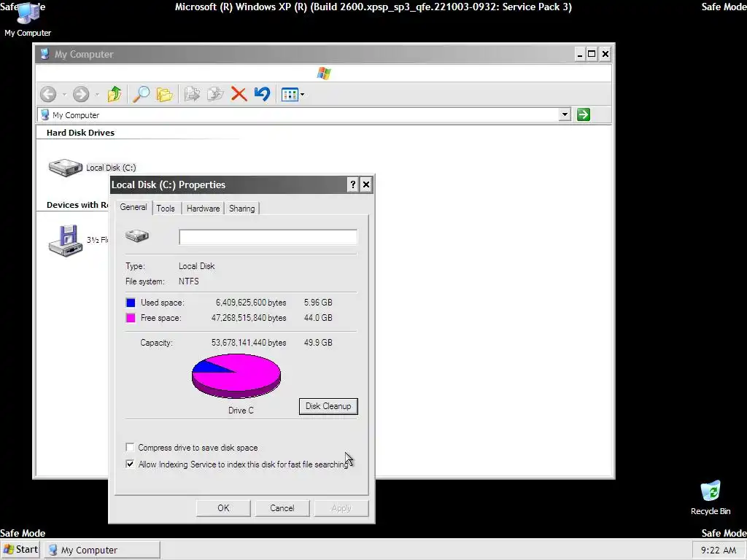Switch to the Tools tab
747x560 pixels.
coord(166,209)
